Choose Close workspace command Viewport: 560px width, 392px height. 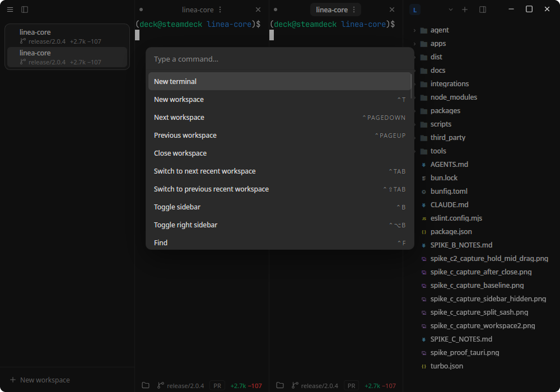point(279,153)
